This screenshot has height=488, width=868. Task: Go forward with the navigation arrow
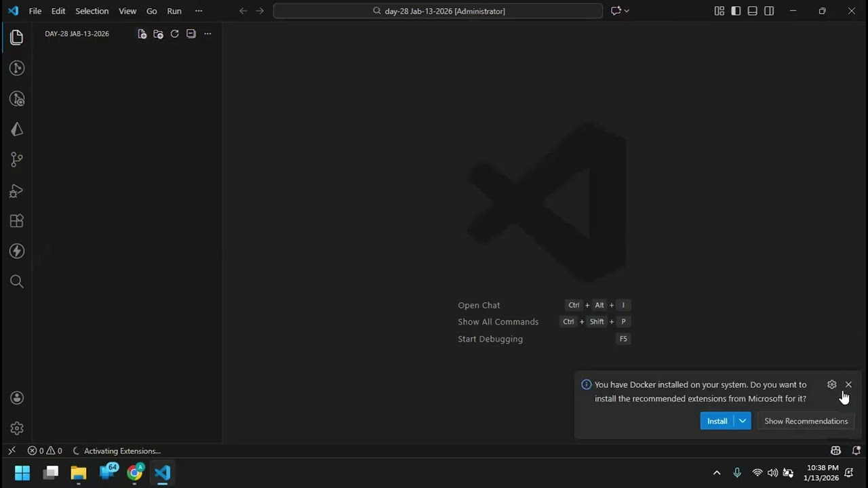(260, 11)
